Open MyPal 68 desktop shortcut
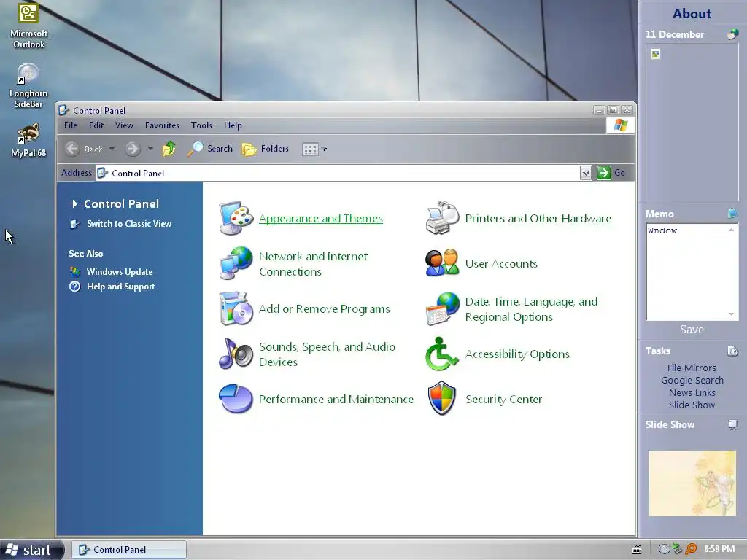Viewport: 747px width, 560px height. (28, 140)
